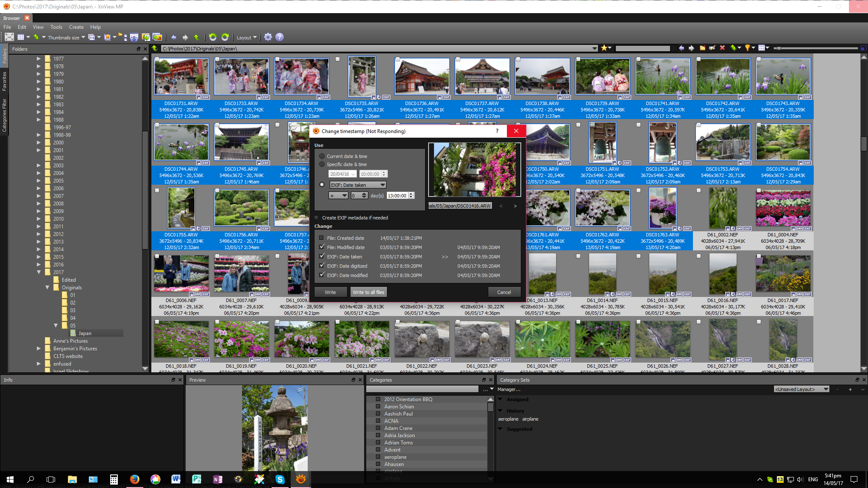The image size is (868, 488).
Task: Select the 'Current date & time' option
Action: 322,156
